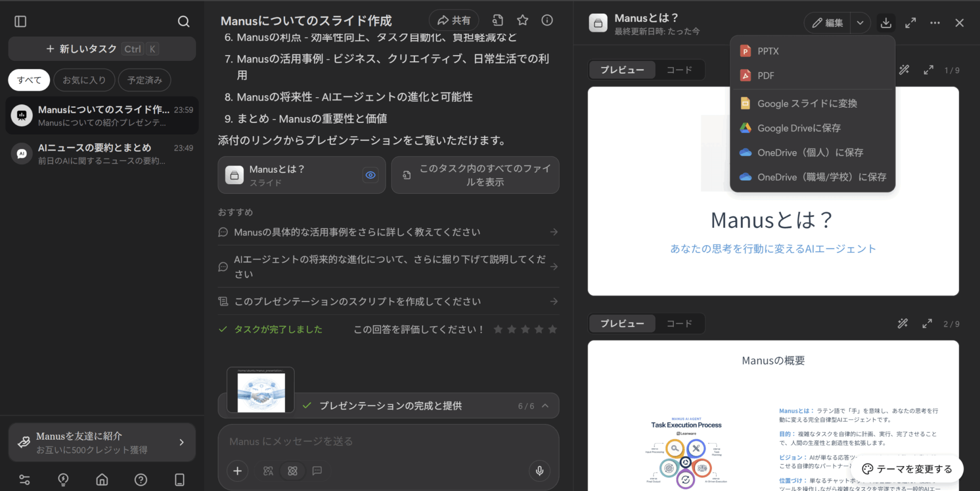The height and width of the screenshot is (491, 980).
Task: Toggle the sidebar panel icon
Action: (x=21, y=22)
